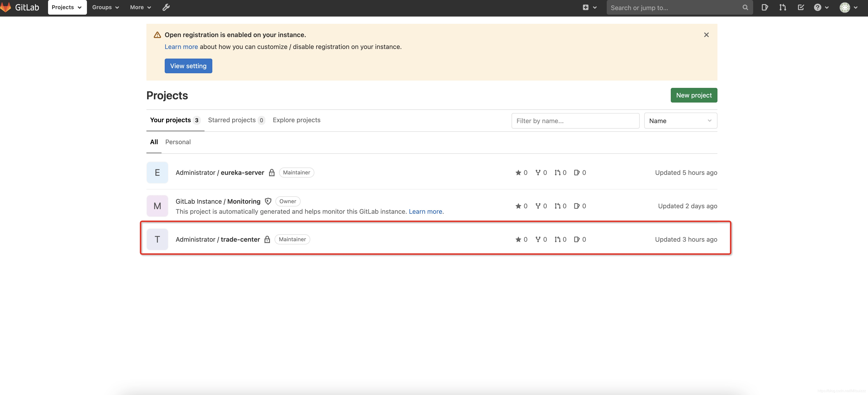Viewport: 868px width, 395px height.
Task: Follow the Learn more link in banner
Action: [181, 47]
